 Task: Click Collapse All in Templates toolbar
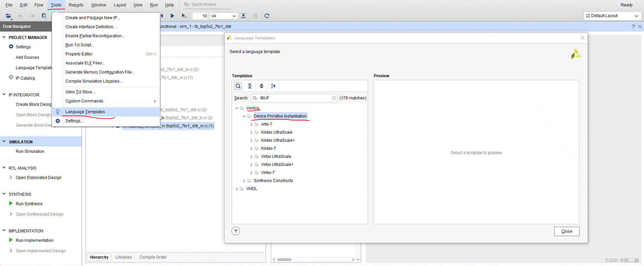pyautogui.click(x=250, y=86)
